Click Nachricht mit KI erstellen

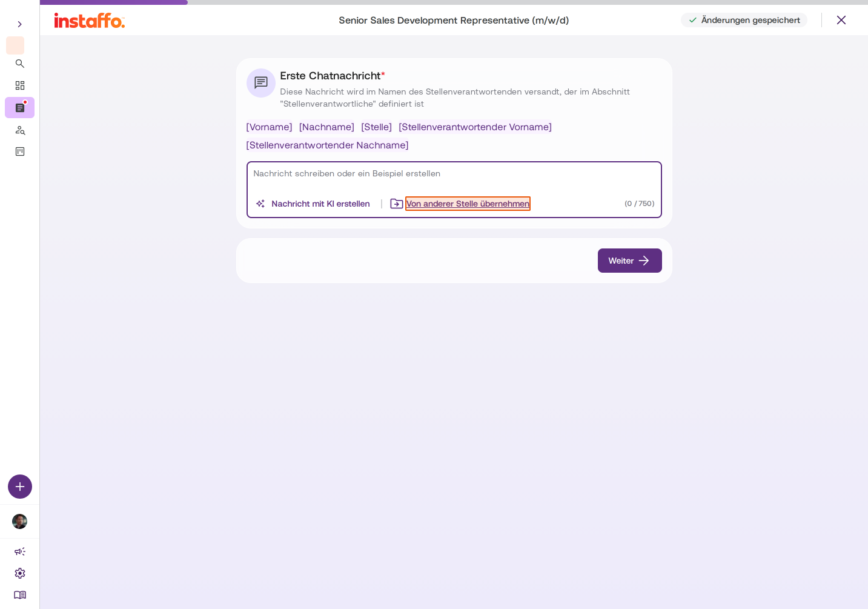click(313, 204)
